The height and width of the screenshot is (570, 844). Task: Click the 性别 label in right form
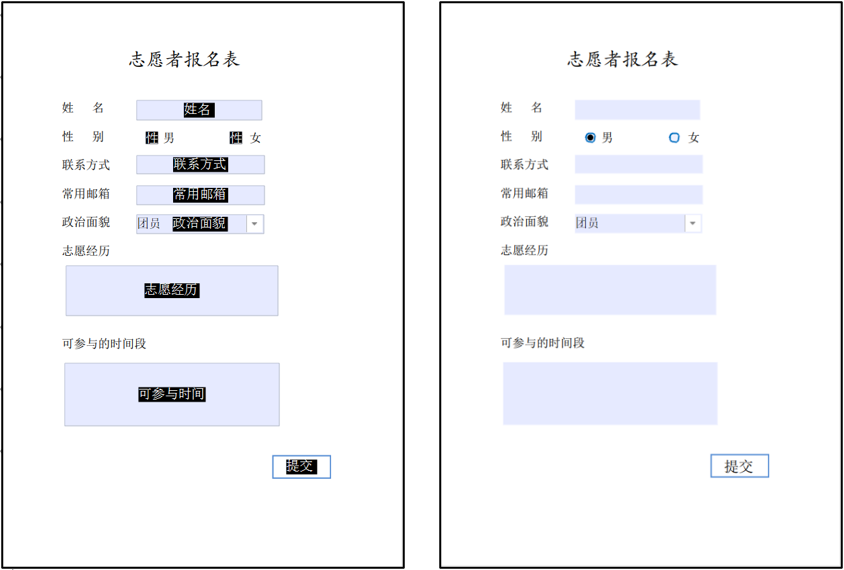[x=522, y=137]
